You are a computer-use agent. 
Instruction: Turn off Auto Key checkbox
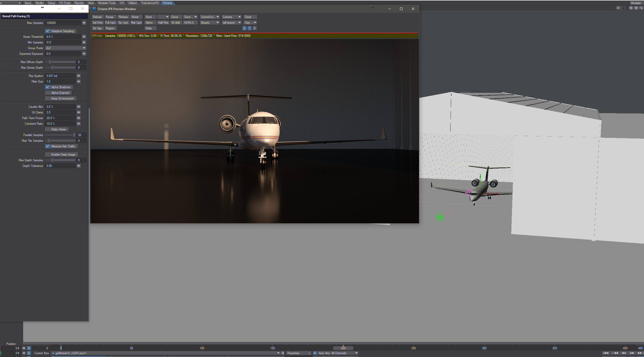click(x=315, y=353)
